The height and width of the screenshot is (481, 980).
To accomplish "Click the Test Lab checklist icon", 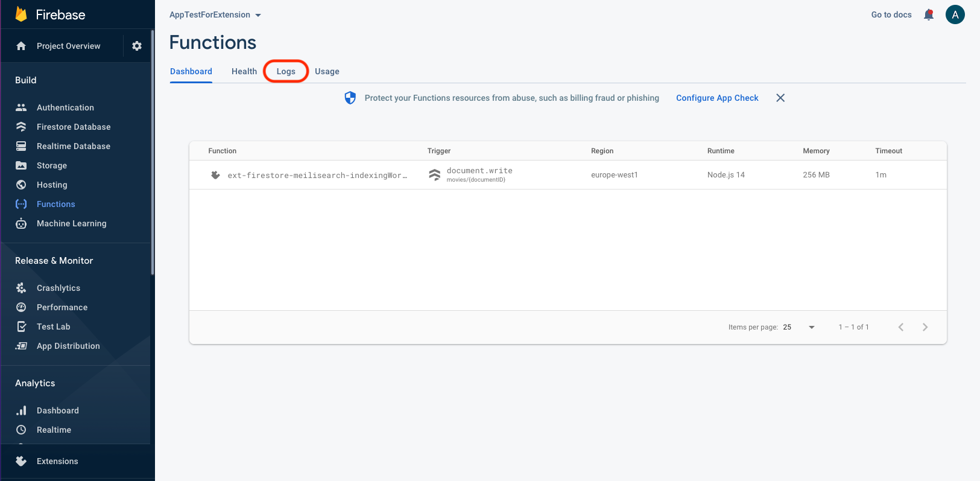I will click(21, 327).
